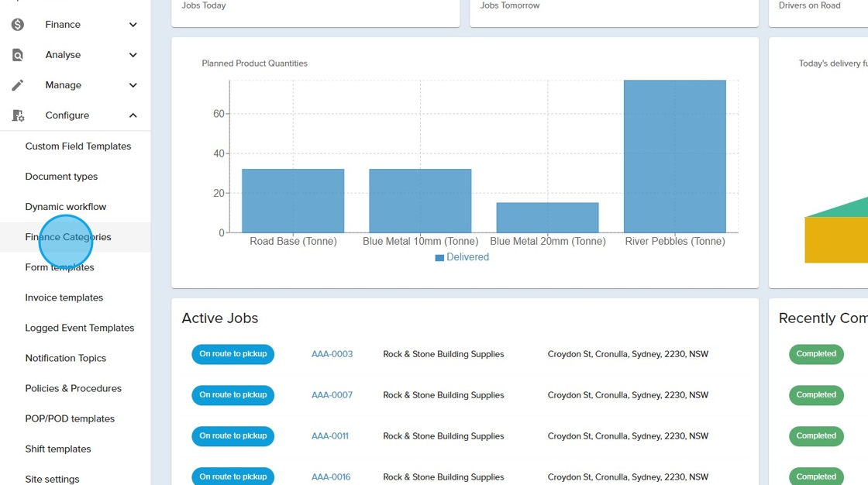Click the first Completed badge in Recently Completed
868x485 pixels.
[816, 354]
